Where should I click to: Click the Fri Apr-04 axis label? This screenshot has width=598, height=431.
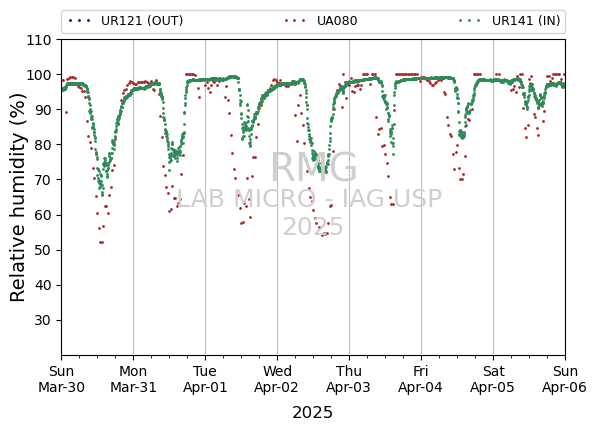pyautogui.click(x=420, y=379)
